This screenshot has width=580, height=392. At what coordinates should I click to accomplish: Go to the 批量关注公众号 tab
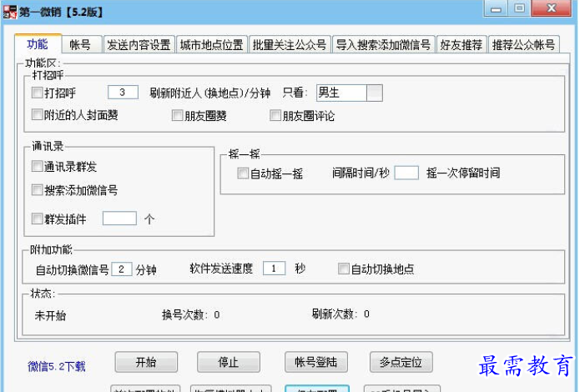[290, 45]
